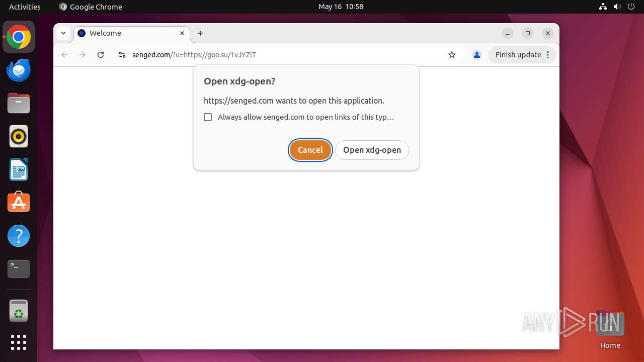The image size is (644, 362).
Task: Open the Google Chrome app menu in the top bar
Action: click(x=91, y=7)
